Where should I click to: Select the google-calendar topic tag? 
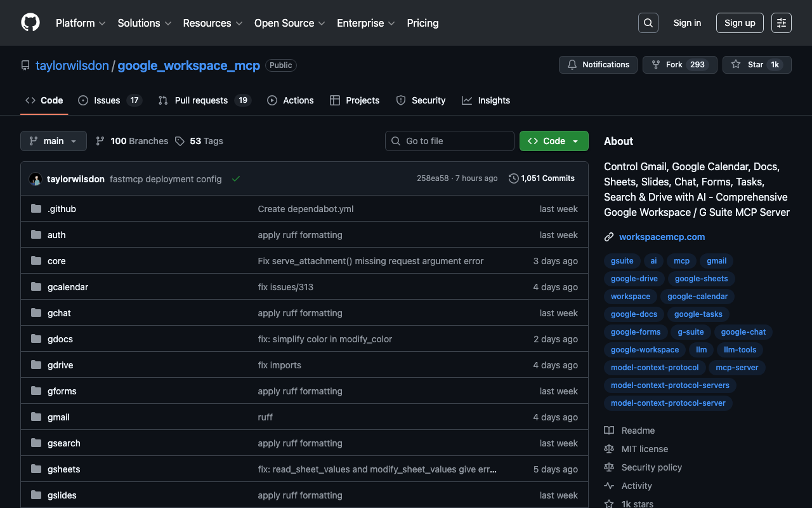[697, 297]
